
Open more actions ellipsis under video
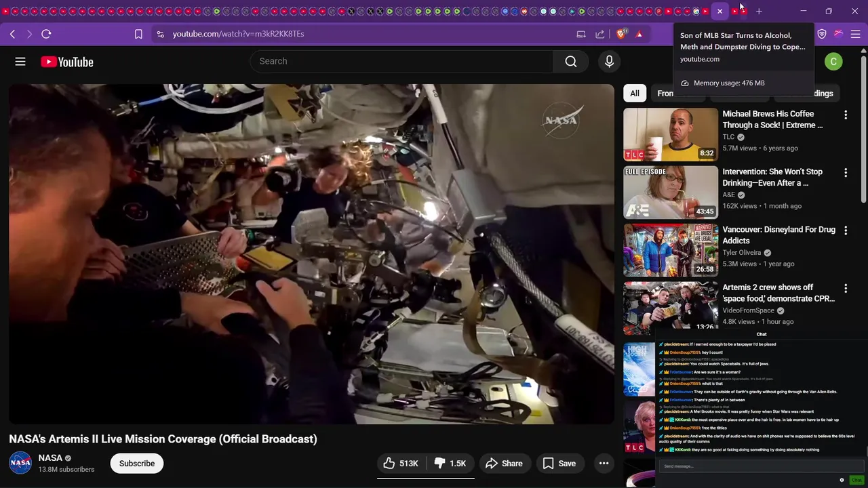click(604, 464)
